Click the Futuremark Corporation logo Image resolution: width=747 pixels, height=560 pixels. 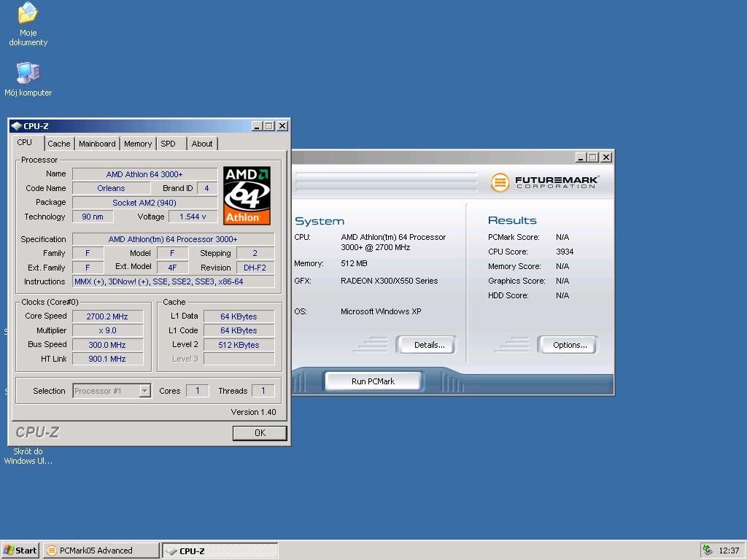coord(544,182)
